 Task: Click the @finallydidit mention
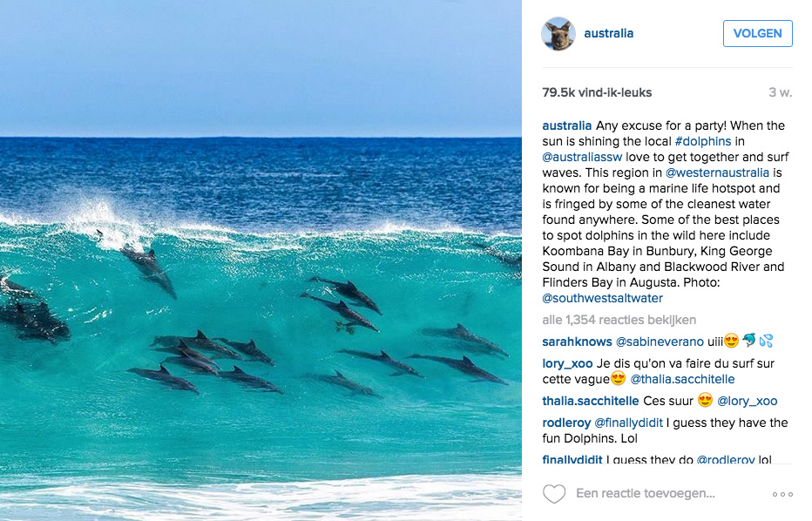click(x=628, y=423)
